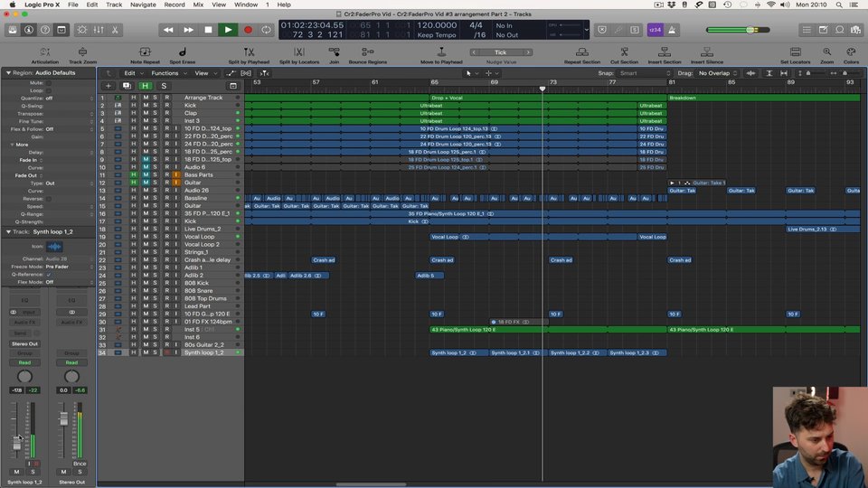Open the Drag No Overlap dropdown

[x=718, y=73]
